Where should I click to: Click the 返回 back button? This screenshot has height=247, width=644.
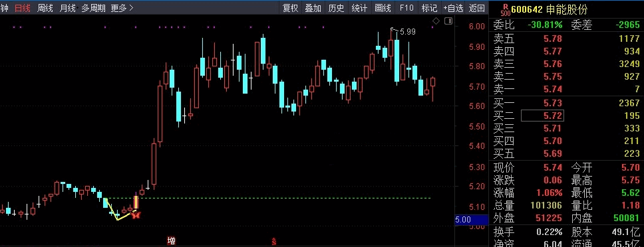[x=477, y=8]
